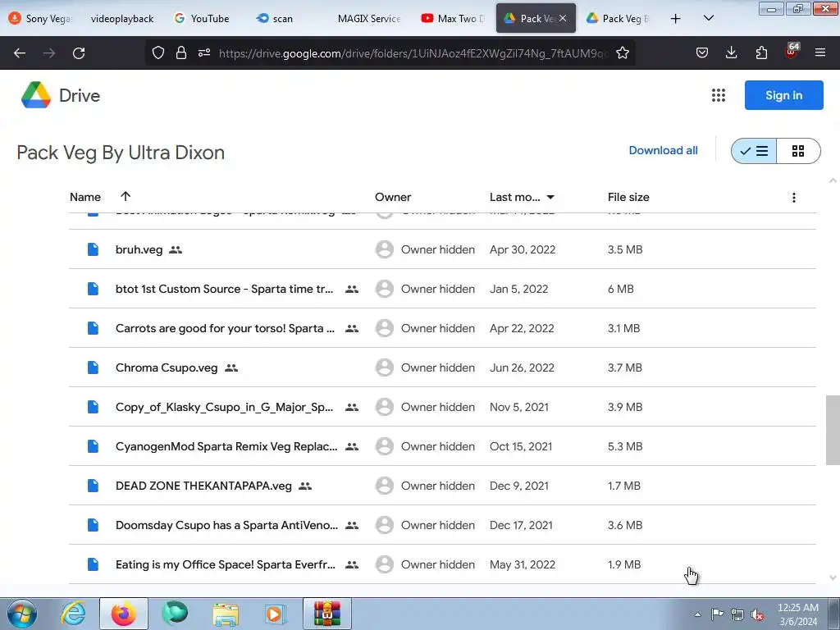Click the Owner column header
The height and width of the screenshot is (630, 840).
click(x=393, y=197)
